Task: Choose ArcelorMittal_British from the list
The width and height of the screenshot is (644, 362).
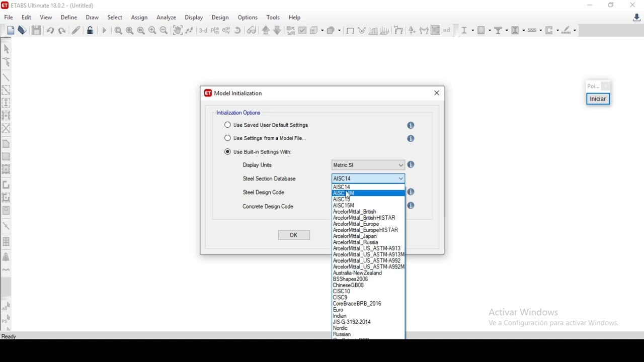Action: (368, 212)
